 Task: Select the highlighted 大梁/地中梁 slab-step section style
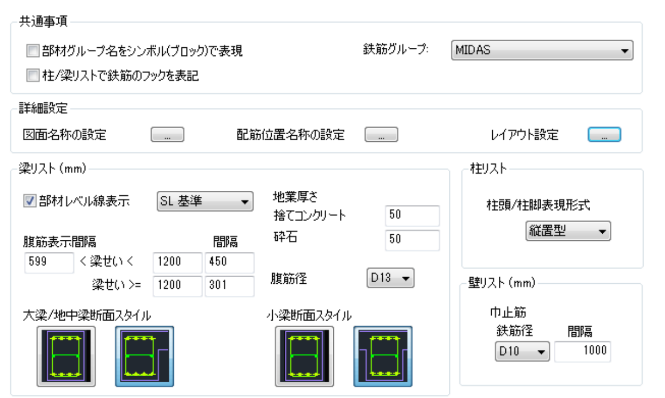tap(145, 356)
